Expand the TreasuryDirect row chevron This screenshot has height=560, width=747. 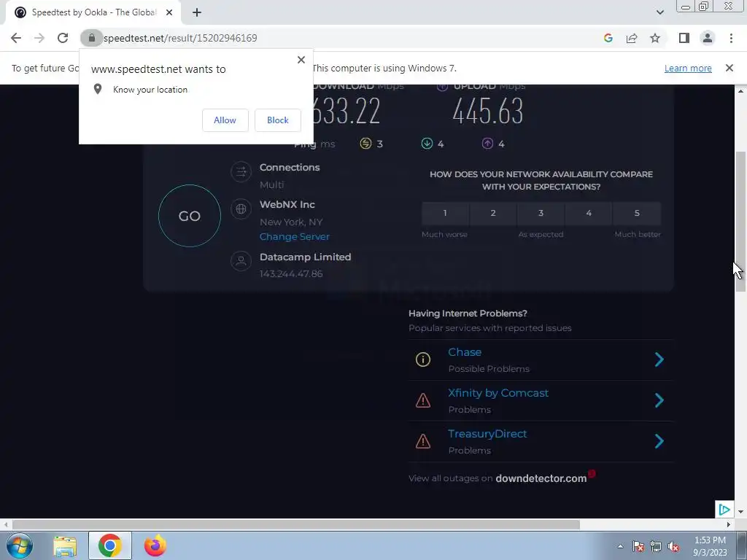pos(659,441)
